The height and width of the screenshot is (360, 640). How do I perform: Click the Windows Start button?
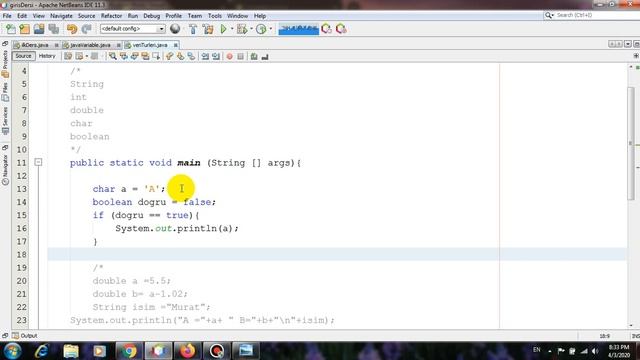tap(13, 351)
